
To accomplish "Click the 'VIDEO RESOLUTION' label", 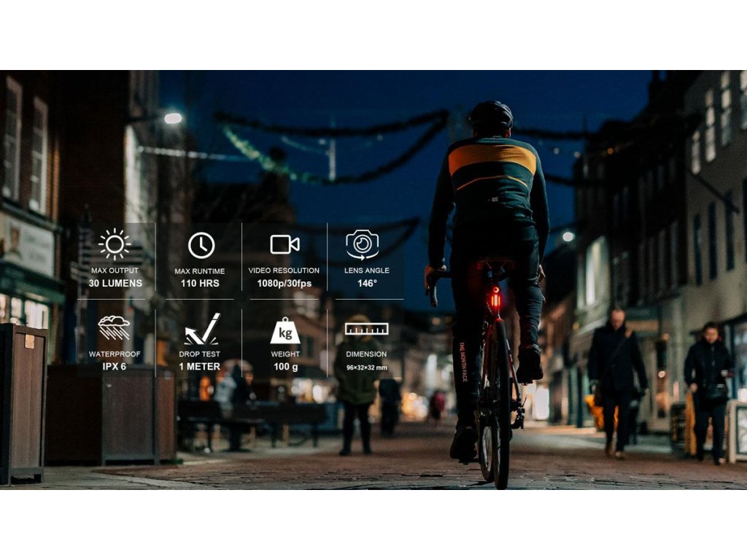I will coord(284,271).
